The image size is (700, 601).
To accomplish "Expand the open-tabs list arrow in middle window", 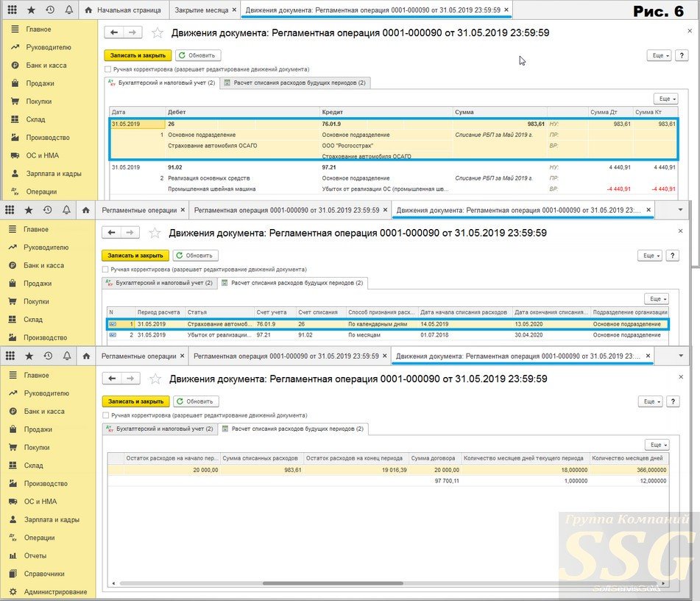I will 680,210.
